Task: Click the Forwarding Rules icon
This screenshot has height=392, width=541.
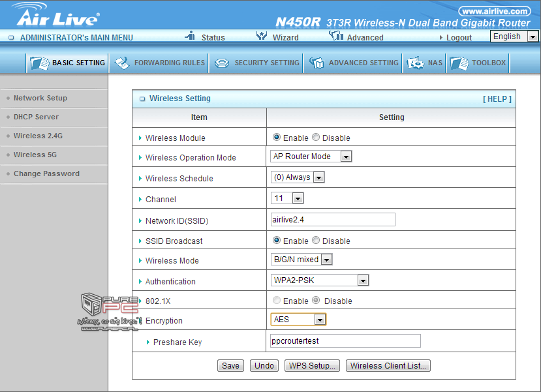Action: (122, 63)
